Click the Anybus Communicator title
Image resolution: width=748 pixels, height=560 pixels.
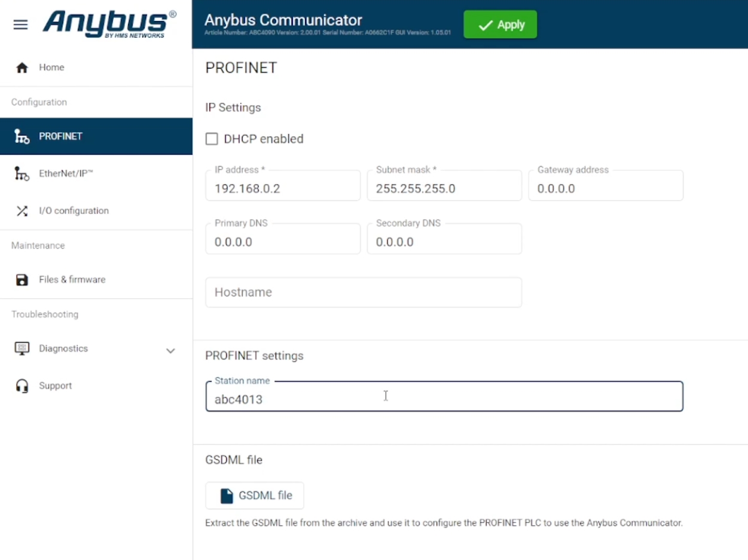tap(283, 20)
